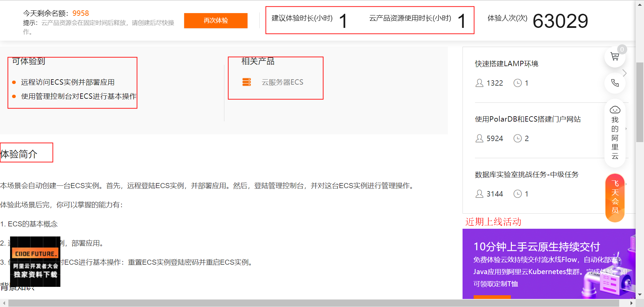This screenshot has height=307, width=644.
Task: Click the 体验简介 section heading
Action: click(19, 154)
